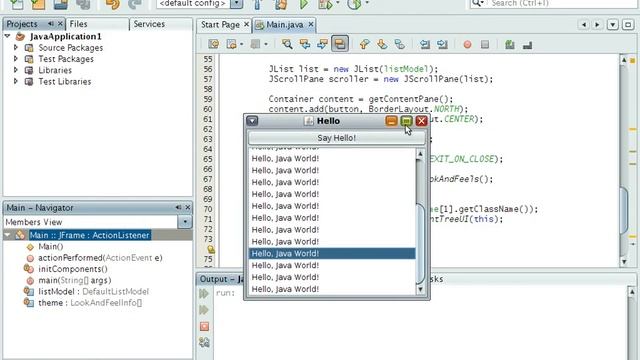Start macro recording red circle icon
The height and width of the screenshot is (360, 640).
click(467, 44)
